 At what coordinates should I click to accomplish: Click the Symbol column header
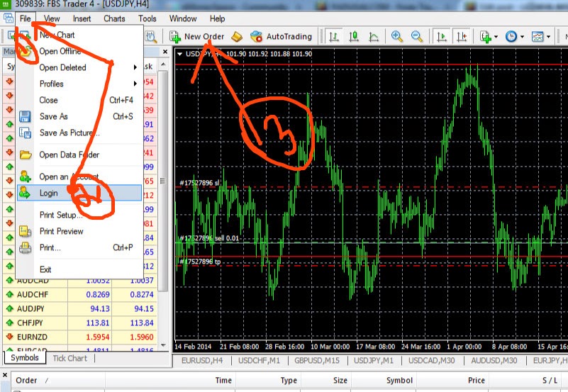click(x=384, y=381)
